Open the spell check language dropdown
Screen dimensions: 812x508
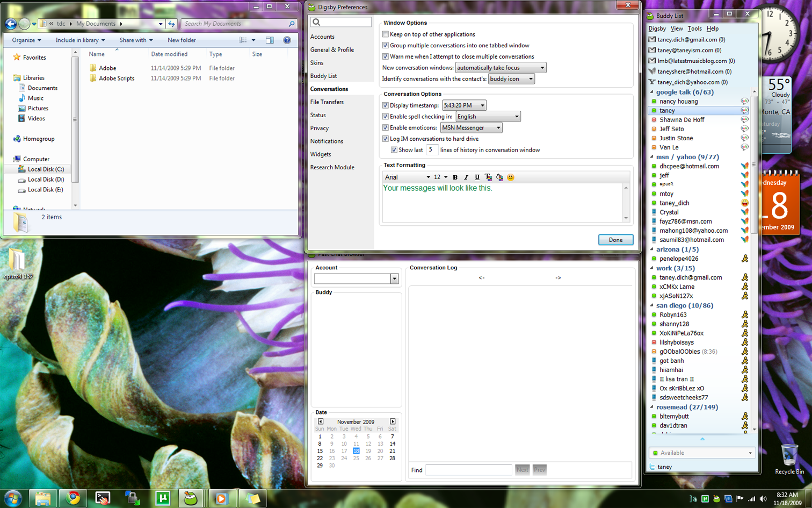[x=488, y=117]
